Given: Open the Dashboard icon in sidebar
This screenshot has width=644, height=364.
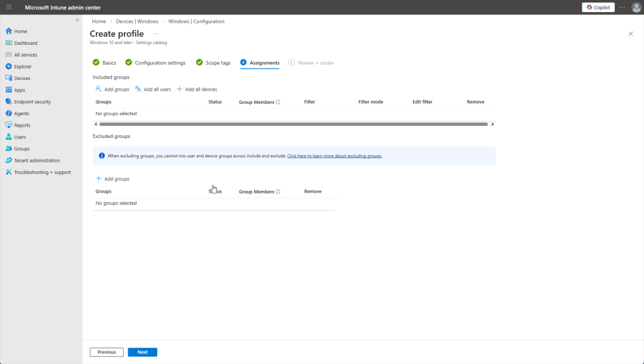Looking at the screenshot, I should [9, 43].
